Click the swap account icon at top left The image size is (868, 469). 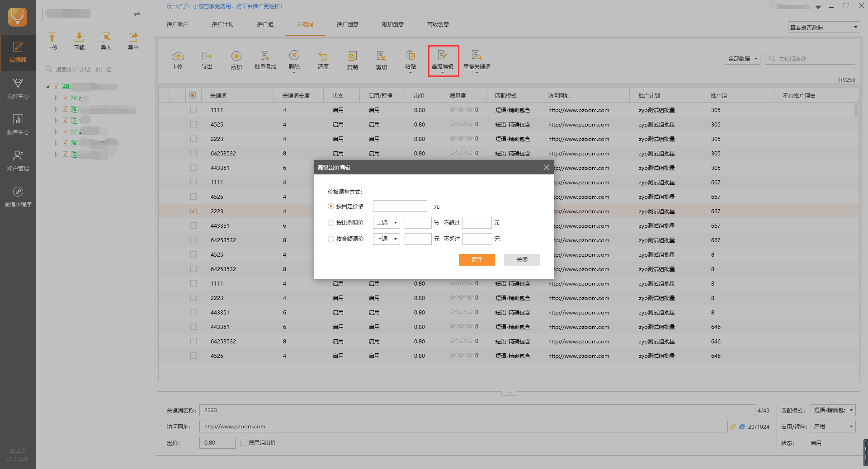tap(137, 14)
